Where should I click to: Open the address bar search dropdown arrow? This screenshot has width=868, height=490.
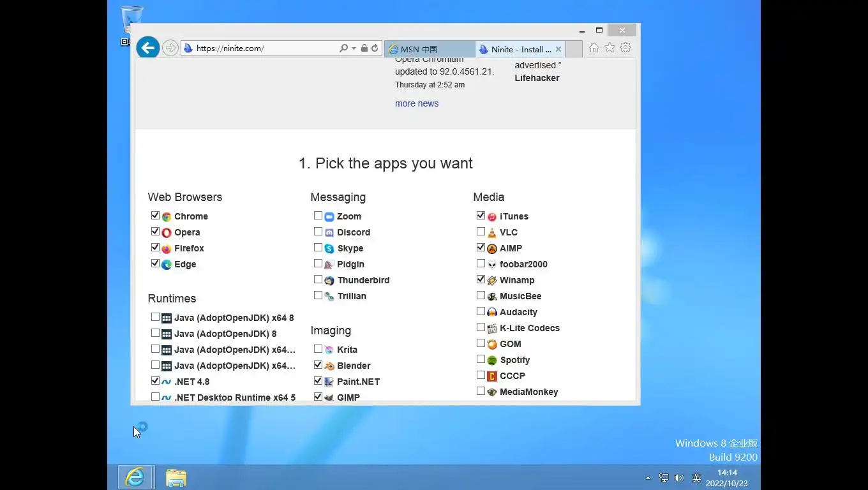354,48
